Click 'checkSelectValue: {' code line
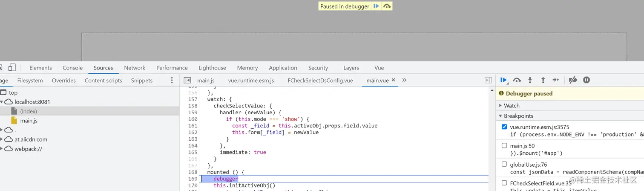 (243, 106)
